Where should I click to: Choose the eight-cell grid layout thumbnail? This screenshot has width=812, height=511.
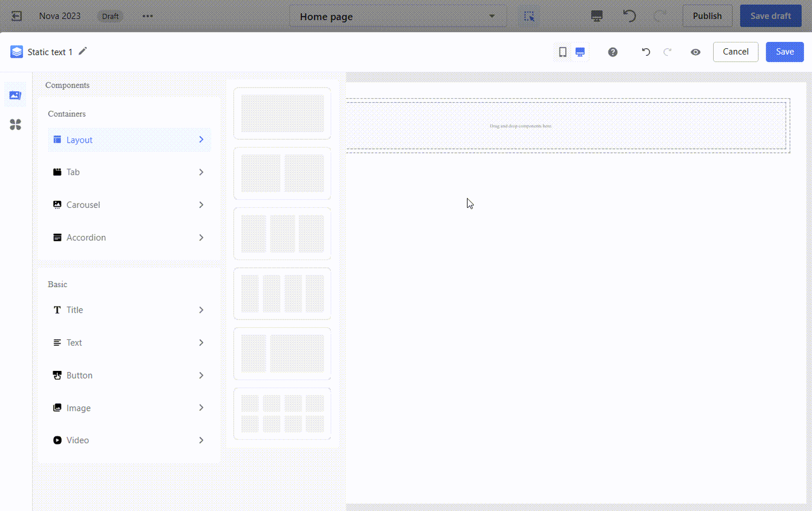282,413
